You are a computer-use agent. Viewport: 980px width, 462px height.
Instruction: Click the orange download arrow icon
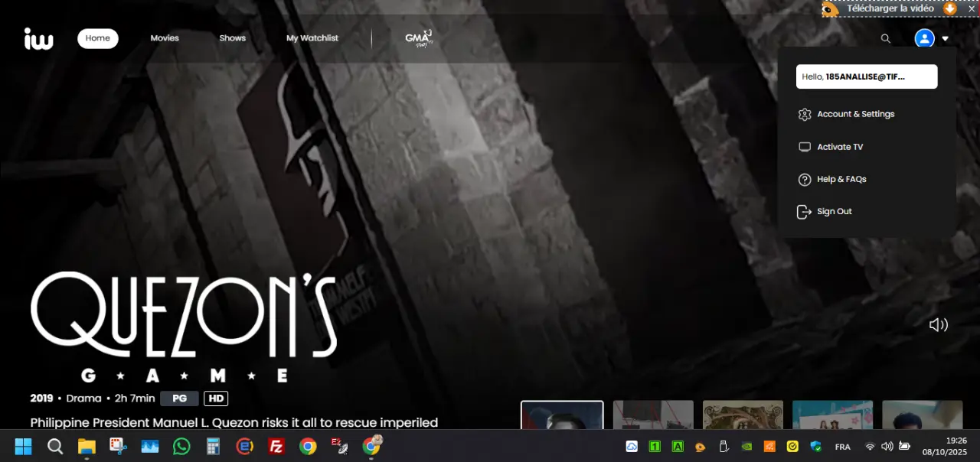pyautogui.click(x=950, y=8)
